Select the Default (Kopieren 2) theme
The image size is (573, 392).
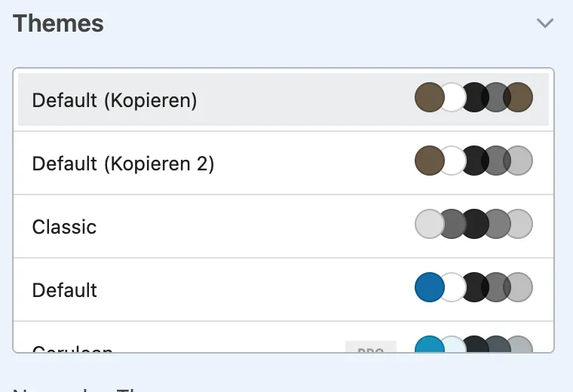(x=283, y=163)
